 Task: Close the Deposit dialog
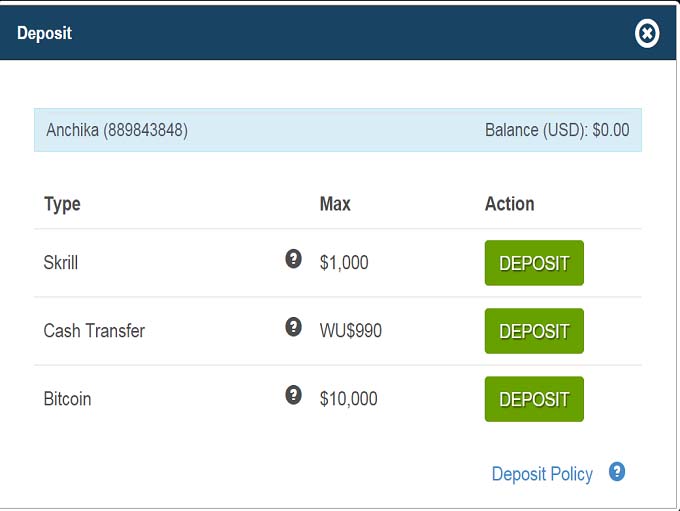647,34
